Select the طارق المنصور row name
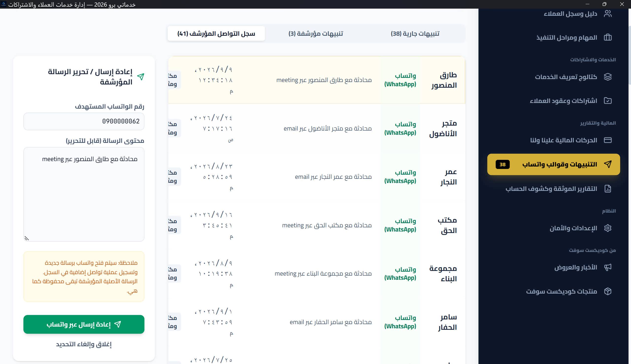631x364 pixels. (444, 80)
